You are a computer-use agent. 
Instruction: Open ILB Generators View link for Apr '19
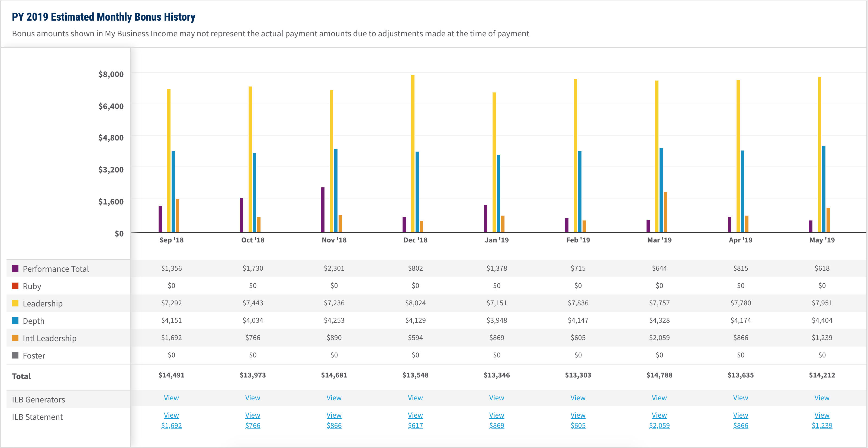(x=740, y=398)
